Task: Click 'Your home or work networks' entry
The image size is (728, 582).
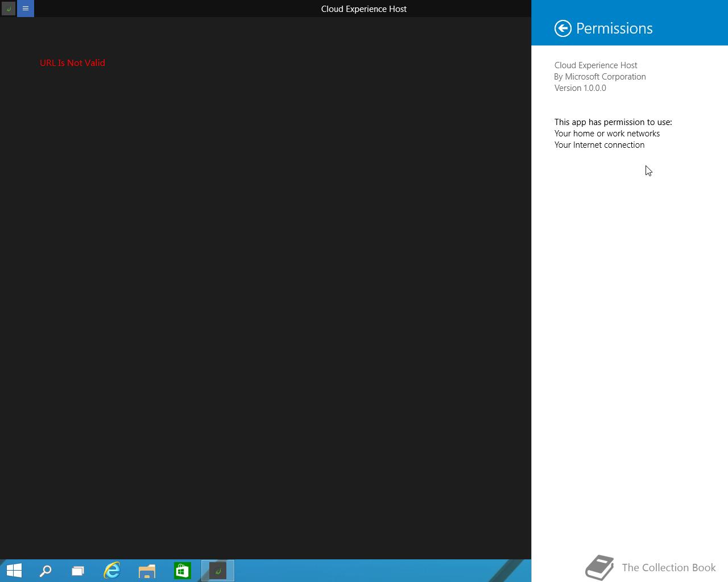Action: 607,134
